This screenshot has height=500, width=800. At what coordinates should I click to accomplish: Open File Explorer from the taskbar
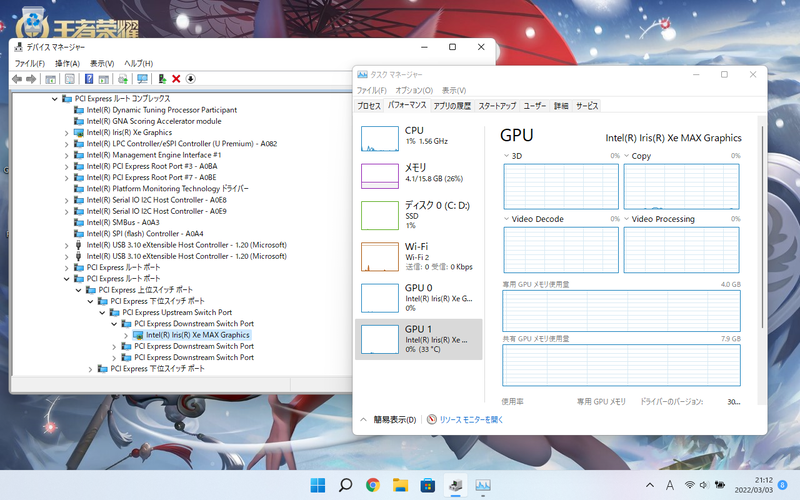click(401, 485)
